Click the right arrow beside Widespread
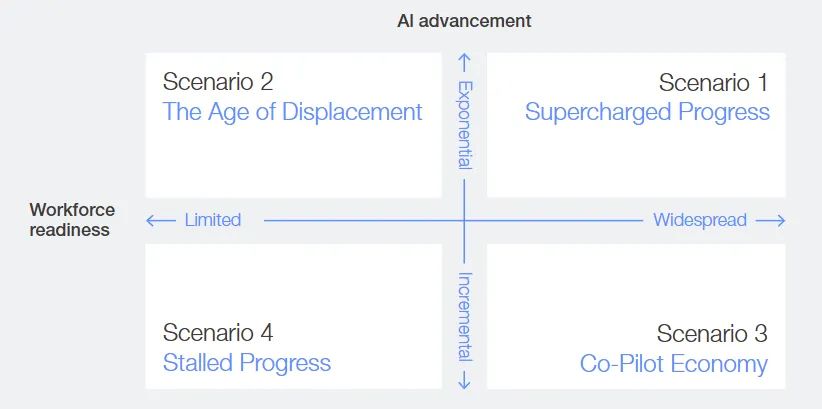 click(x=770, y=220)
